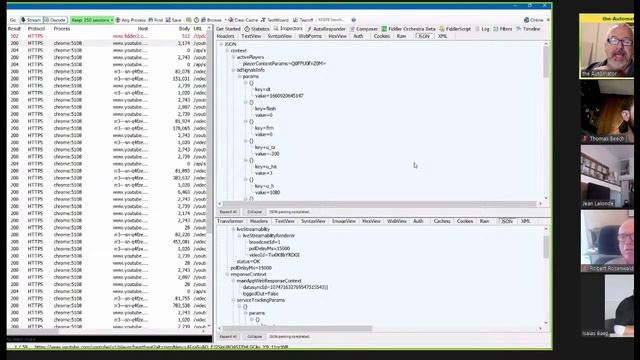Collapse the serviceTrackingParams tree node
The image size is (640, 360).
coord(233,300)
